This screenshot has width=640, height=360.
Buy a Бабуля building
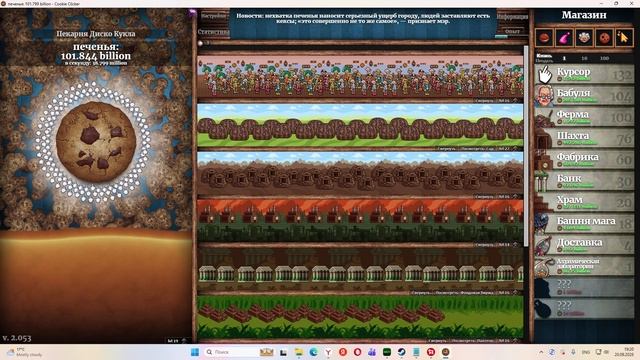tap(584, 95)
